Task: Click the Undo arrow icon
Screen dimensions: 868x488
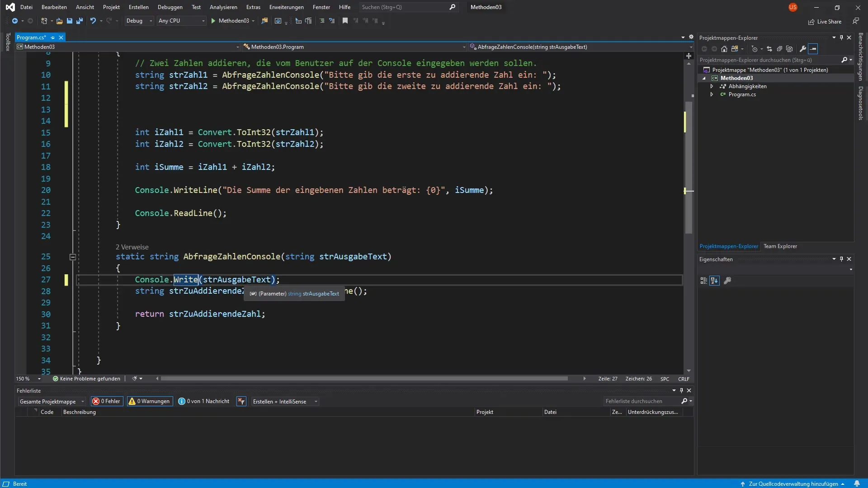Action: [93, 21]
